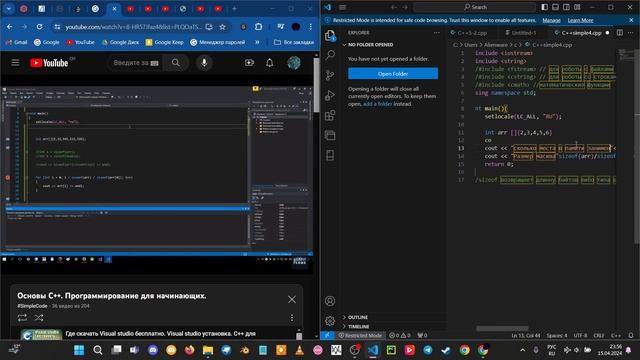640x360 pixels.
Task: Open the Gmail bookmark
Action: tap(17, 42)
